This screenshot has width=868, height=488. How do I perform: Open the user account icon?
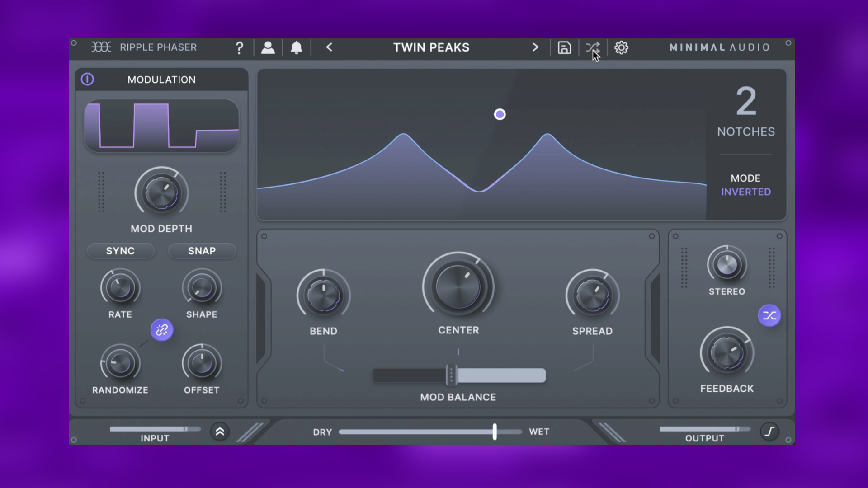click(x=268, y=47)
